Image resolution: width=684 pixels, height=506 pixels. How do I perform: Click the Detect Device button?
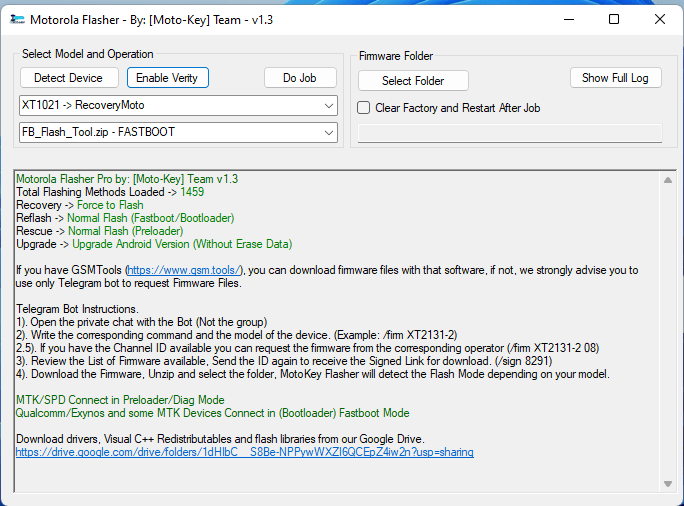coord(68,78)
